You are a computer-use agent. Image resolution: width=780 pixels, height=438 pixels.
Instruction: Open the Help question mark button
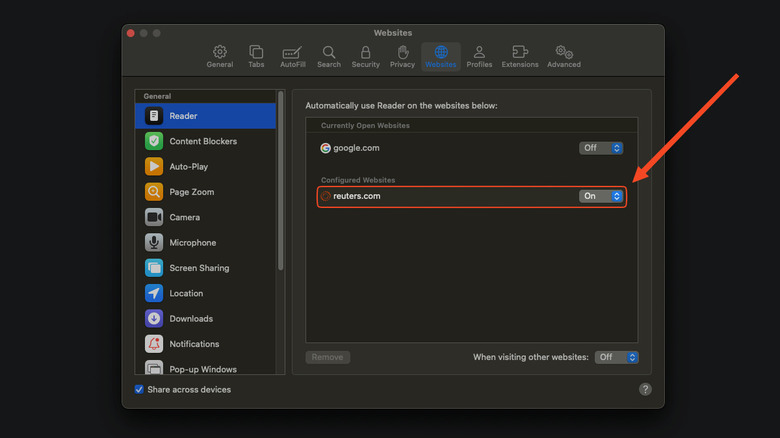pyautogui.click(x=645, y=389)
